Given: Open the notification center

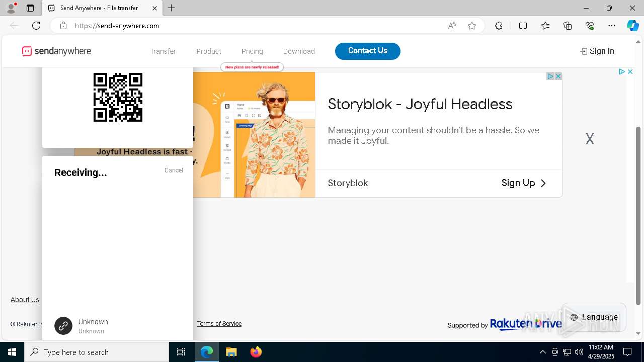Looking at the screenshot, I should pos(627,352).
